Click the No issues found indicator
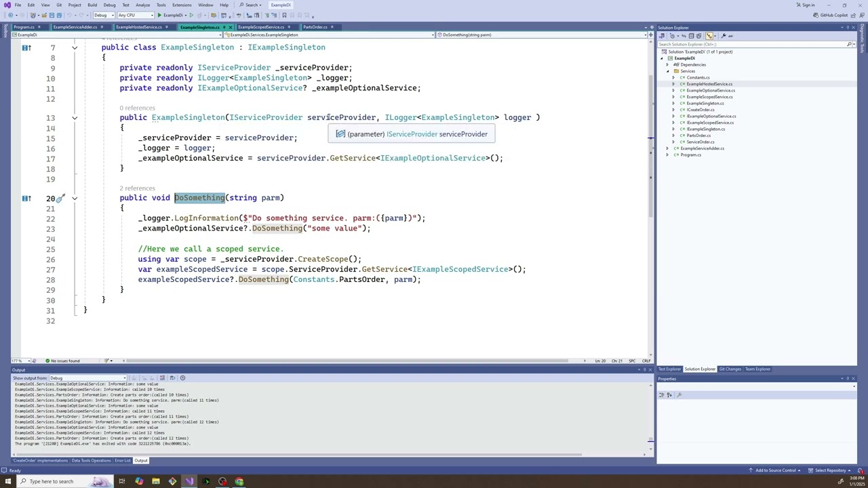 (62, 361)
